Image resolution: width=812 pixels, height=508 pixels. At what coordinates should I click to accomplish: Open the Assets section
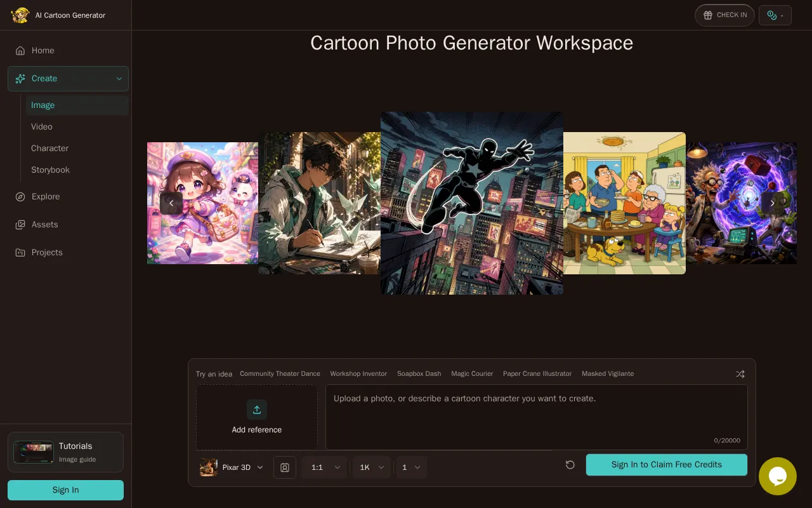click(68, 225)
